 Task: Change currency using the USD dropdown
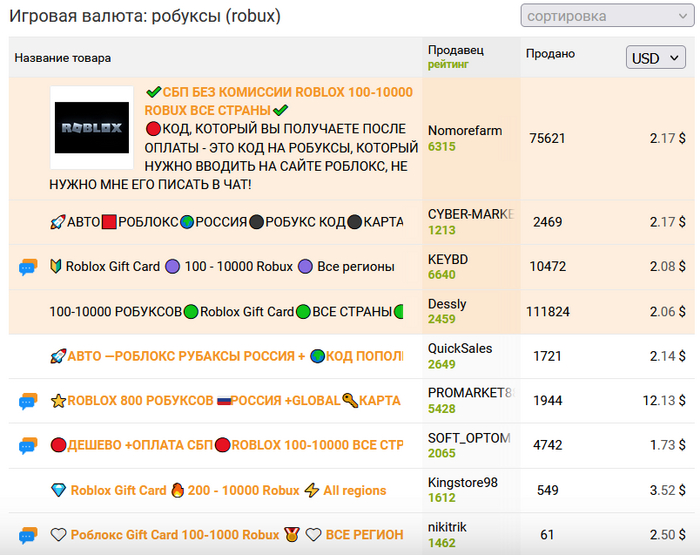pyautogui.click(x=655, y=57)
